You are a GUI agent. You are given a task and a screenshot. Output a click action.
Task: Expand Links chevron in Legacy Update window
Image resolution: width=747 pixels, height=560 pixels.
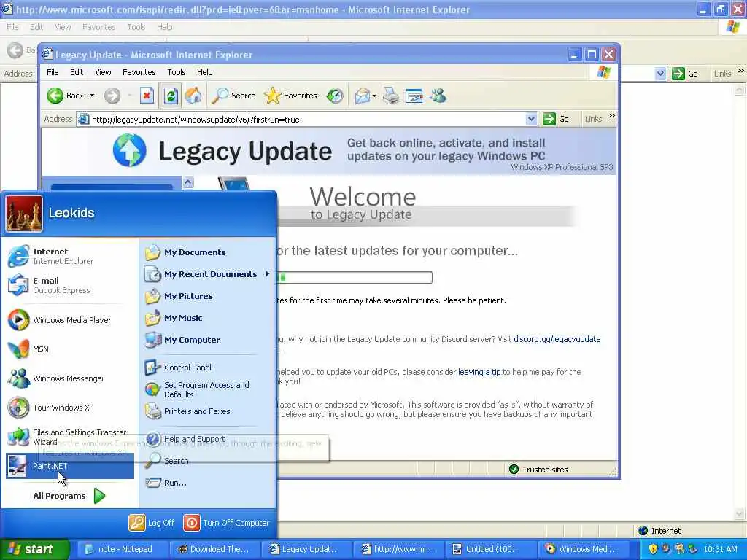pos(612,116)
